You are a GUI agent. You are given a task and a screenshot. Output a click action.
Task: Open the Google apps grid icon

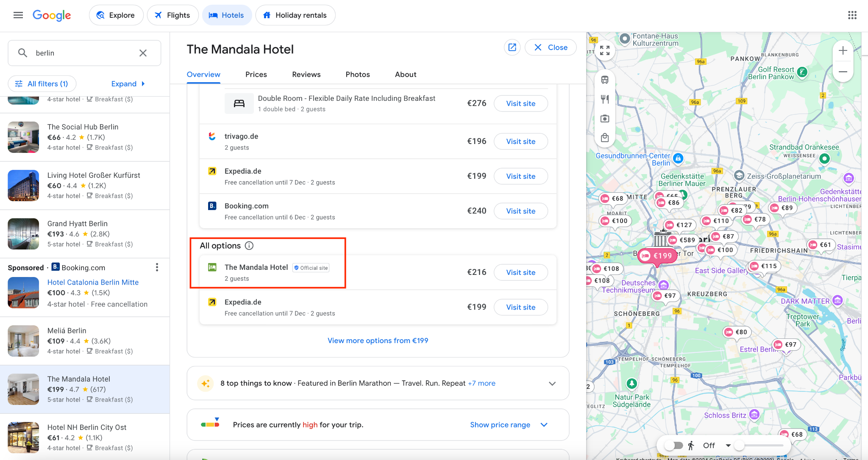[852, 15]
